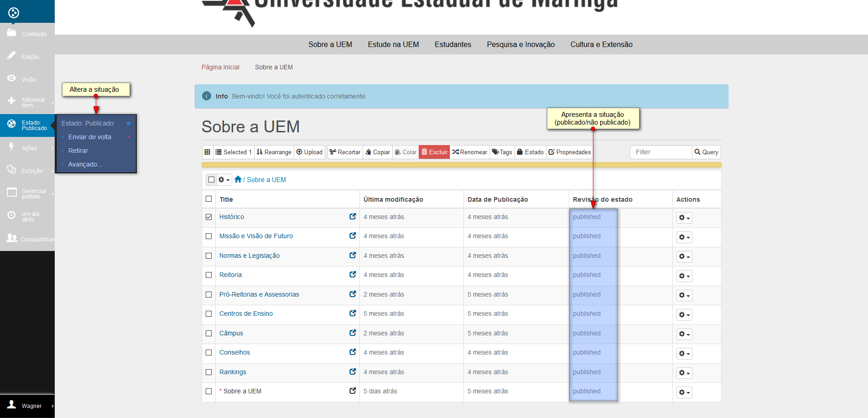Viewport: 868px width, 418px height.
Task: Choose 'Retirar' in state menu
Action: [78, 151]
